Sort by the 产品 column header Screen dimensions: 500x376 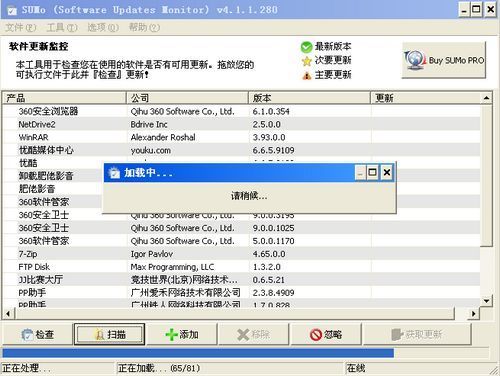tap(65, 98)
